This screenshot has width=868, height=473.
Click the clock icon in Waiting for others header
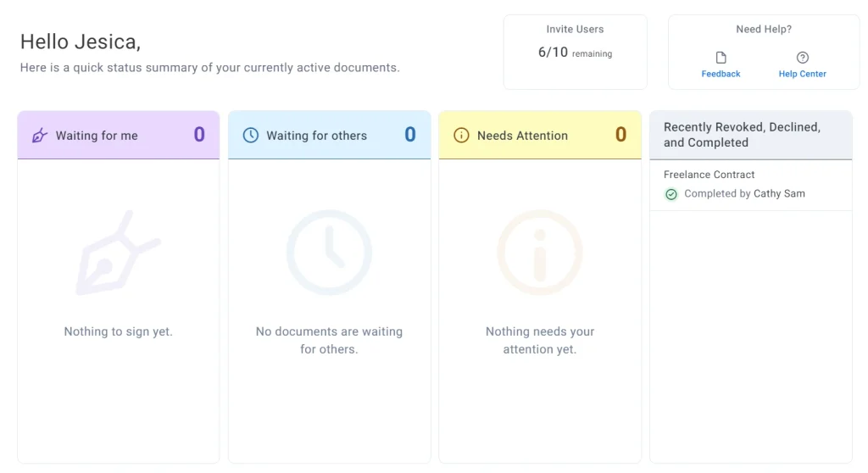point(251,135)
